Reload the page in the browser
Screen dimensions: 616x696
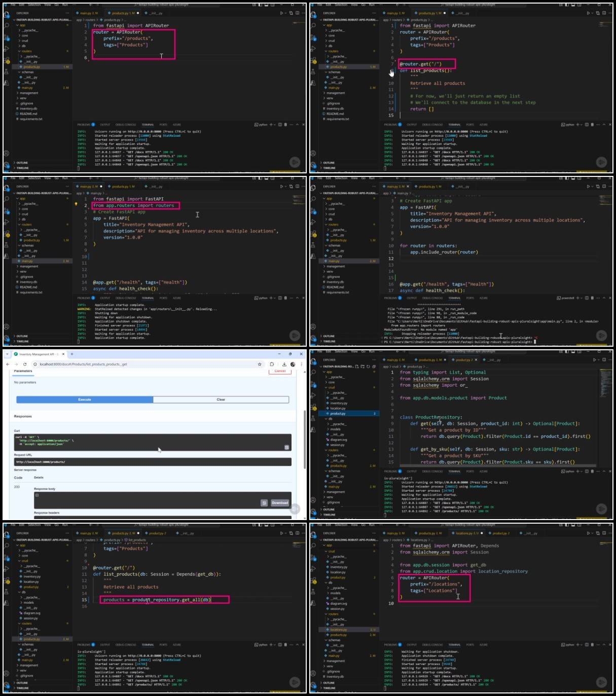pos(25,364)
